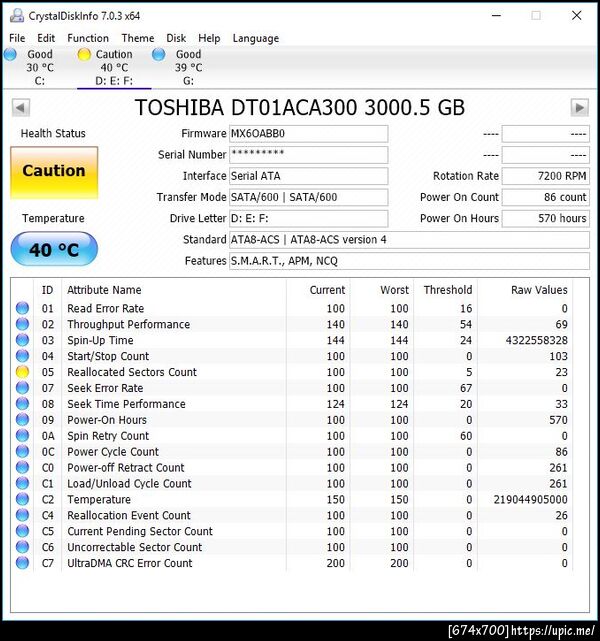Click status icon of Power-On Hours row
Viewport: 600px width, 641px height.
point(22,419)
